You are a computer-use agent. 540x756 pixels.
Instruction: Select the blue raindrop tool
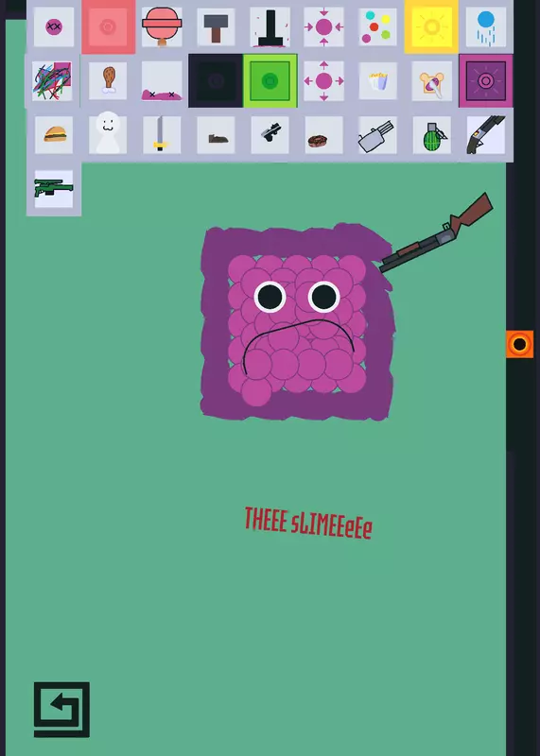pos(486,27)
